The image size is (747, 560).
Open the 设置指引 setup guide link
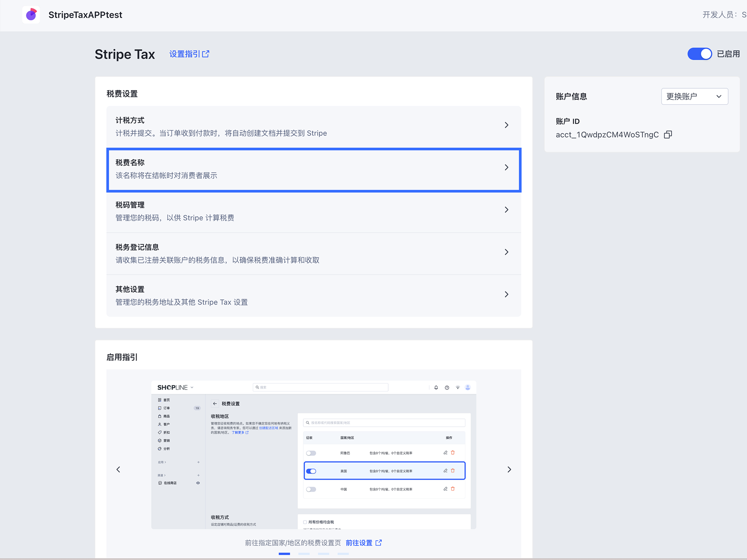pyautogui.click(x=189, y=54)
